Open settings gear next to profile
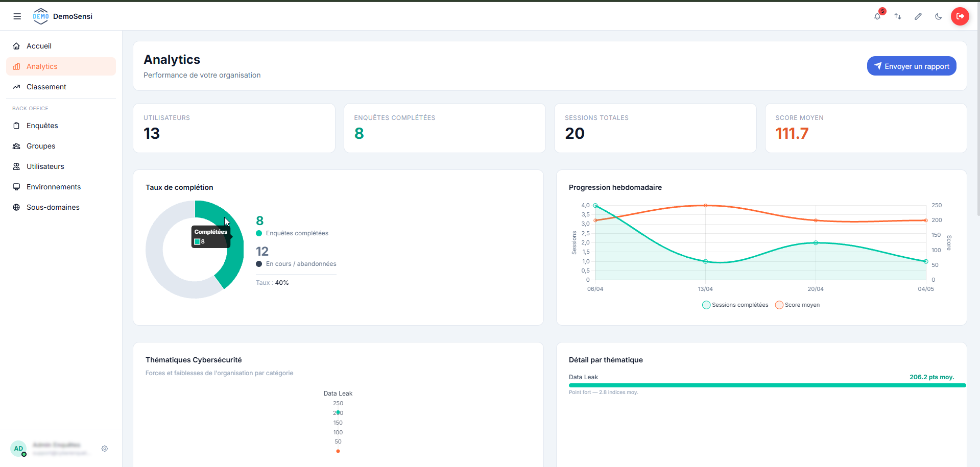The width and height of the screenshot is (980, 467). click(105, 449)
